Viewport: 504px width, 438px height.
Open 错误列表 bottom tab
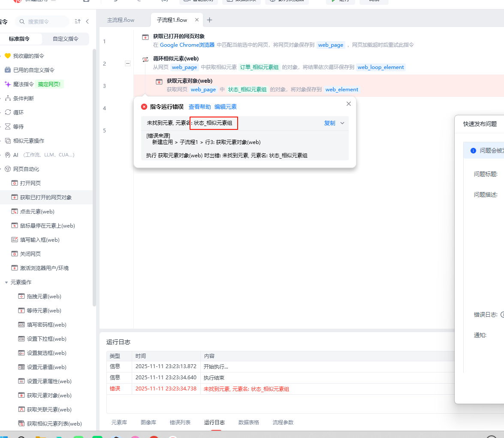point(180,423)
